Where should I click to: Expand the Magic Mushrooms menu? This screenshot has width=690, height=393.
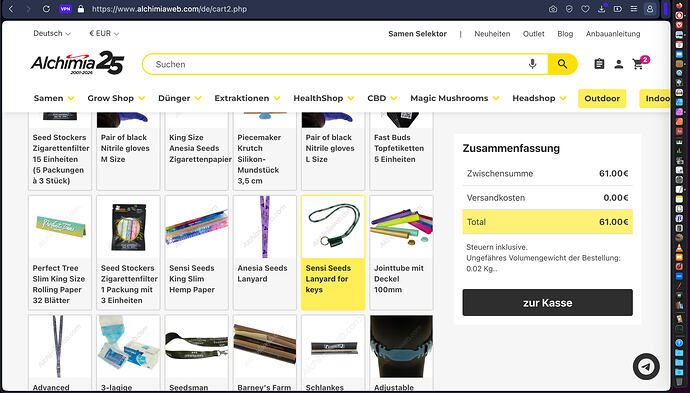tap(455, 98)
